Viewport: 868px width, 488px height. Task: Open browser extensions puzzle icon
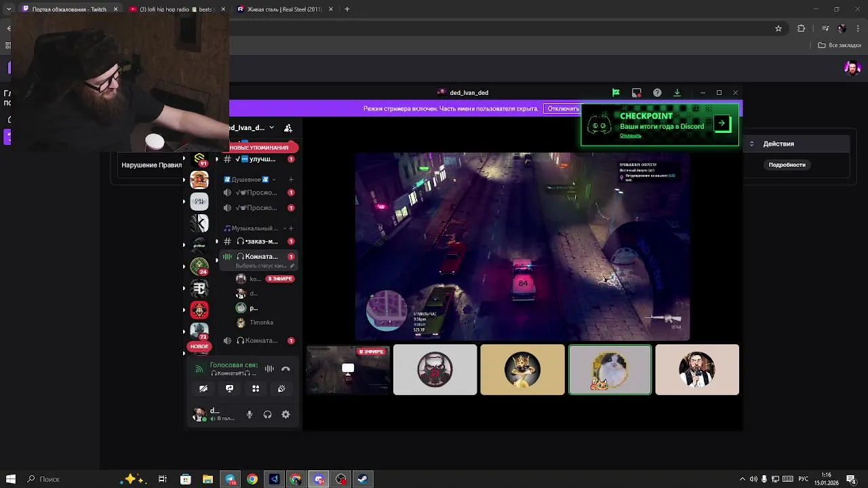[x=802, y=28]
